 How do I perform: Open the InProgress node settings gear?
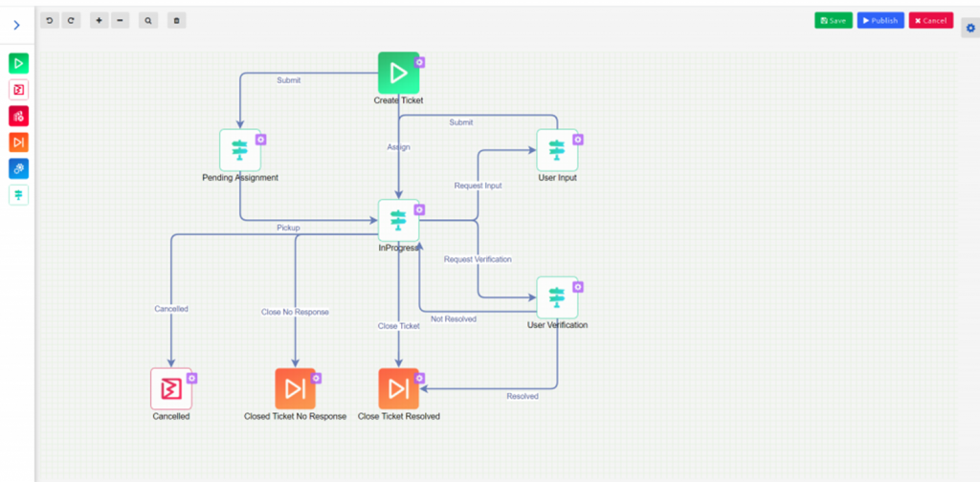click(x=419, y=209)
